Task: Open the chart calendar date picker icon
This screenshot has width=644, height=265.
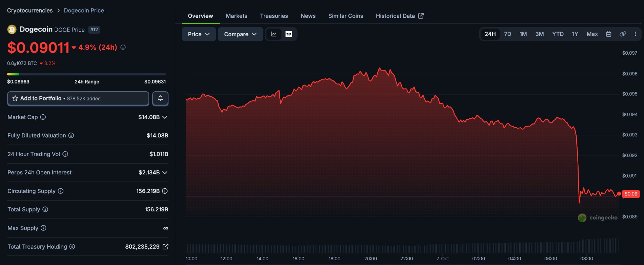Action: (609, 34)
